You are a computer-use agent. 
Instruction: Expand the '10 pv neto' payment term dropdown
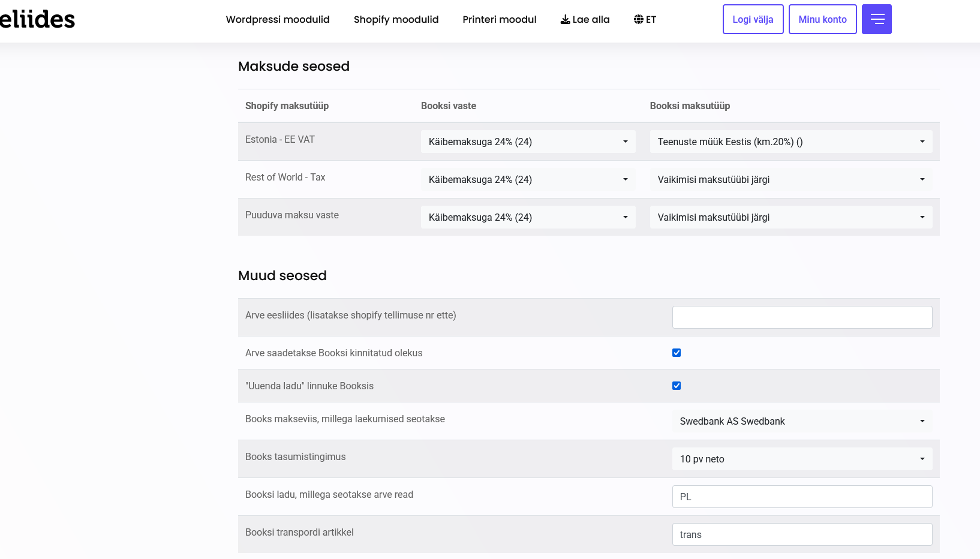tap(802, 459)
